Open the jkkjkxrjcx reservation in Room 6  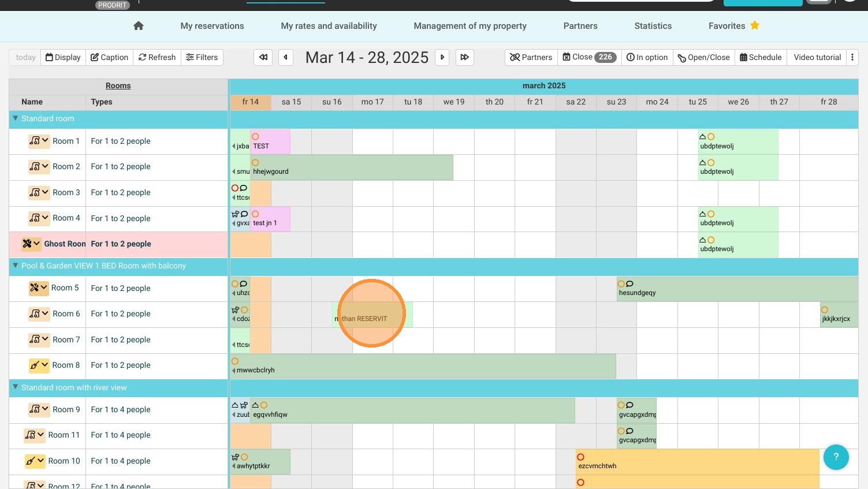pyautogui.click(x=839, y=314)
